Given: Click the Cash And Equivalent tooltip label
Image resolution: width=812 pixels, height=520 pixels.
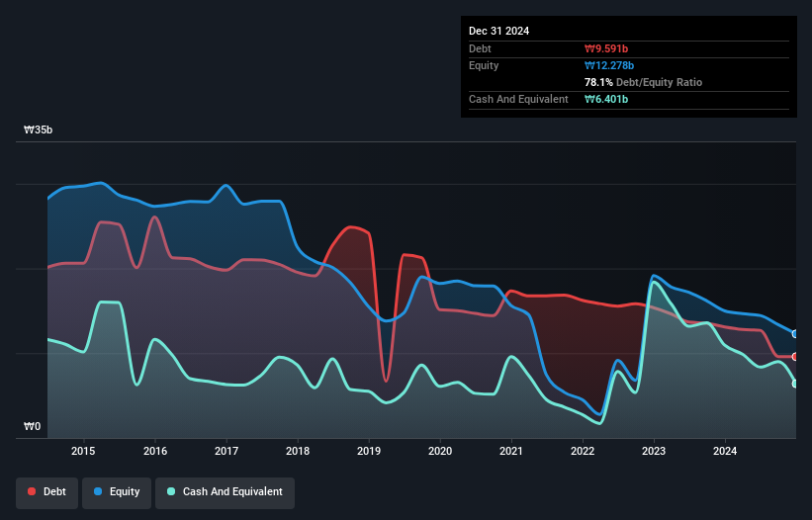Looking at the screenshot, I should point(518,99).
